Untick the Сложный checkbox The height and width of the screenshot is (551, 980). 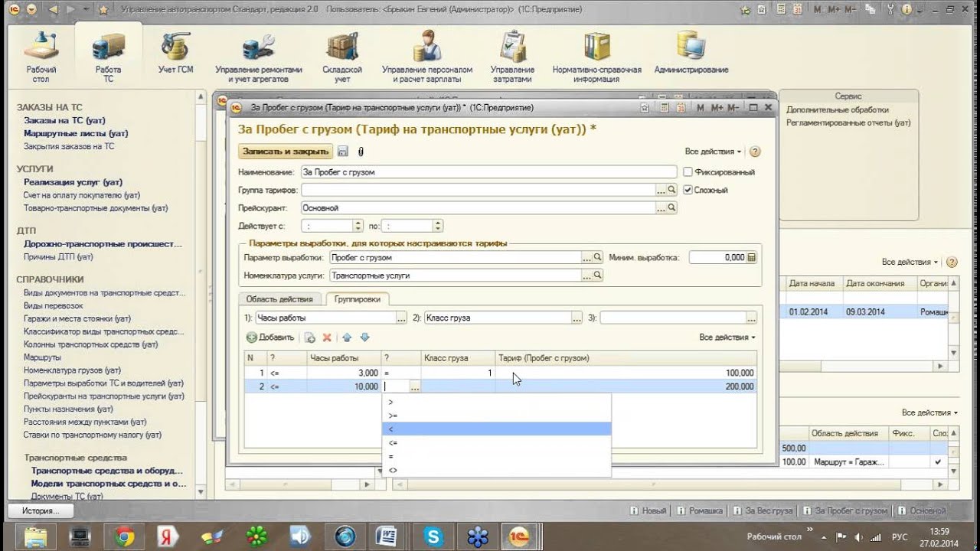coord(688,190)
